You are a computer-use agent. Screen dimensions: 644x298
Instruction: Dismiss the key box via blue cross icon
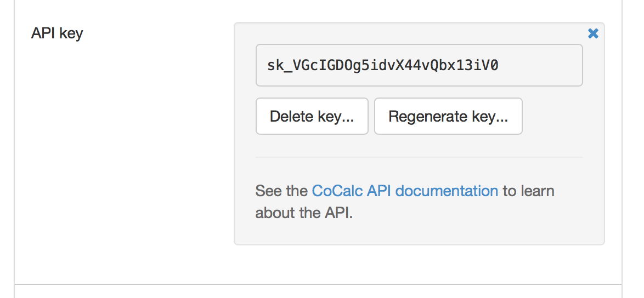pos(593,34)
